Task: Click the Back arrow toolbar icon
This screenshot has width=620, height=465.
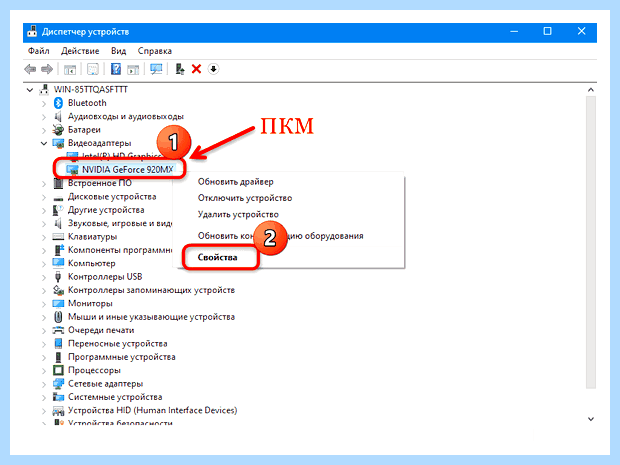Action: (x=30, y=69)
